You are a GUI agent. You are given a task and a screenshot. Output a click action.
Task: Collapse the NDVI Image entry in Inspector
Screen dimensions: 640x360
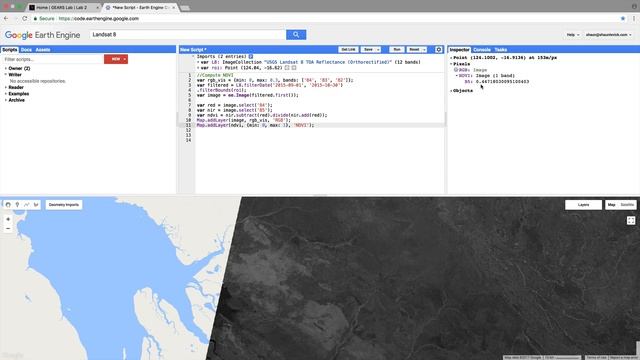pyautogui.click(x=457, y=76)
